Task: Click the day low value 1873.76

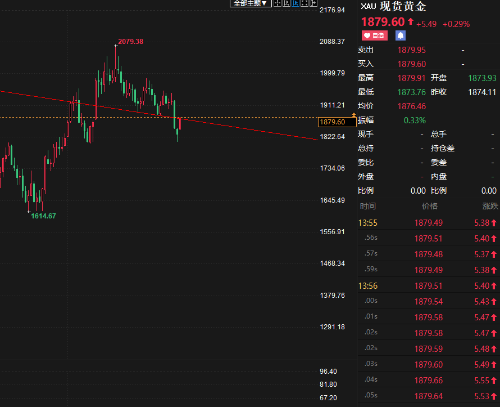Action: 412,92
